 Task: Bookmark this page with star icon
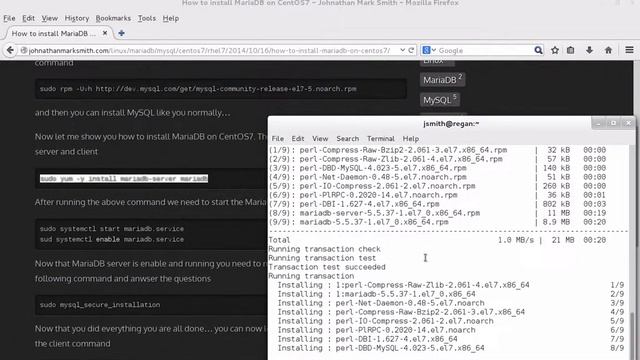[555, 50]
